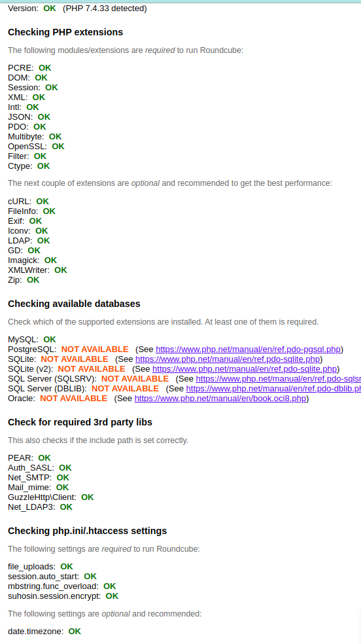The image size is (361, 644).
Task: Open the pdo-sqlite link on the SQLite row
Action: pos(228,359)
